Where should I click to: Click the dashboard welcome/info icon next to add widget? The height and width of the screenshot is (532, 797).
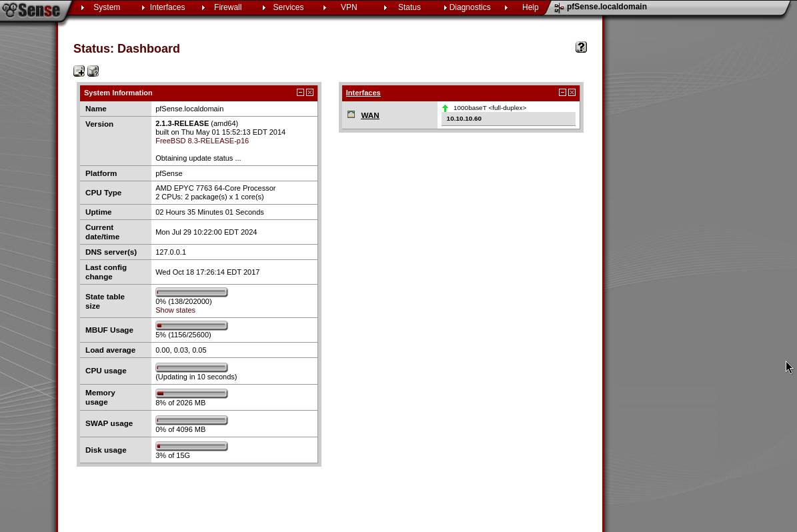93,71
